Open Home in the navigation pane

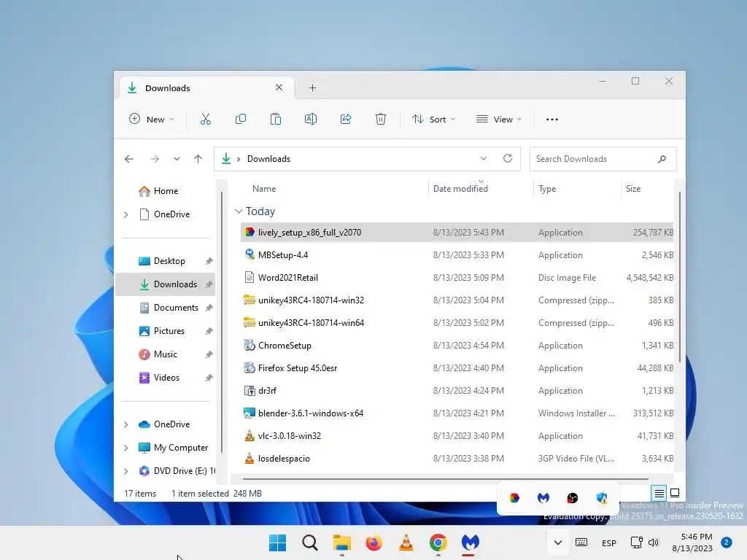[x=166, y=191]
